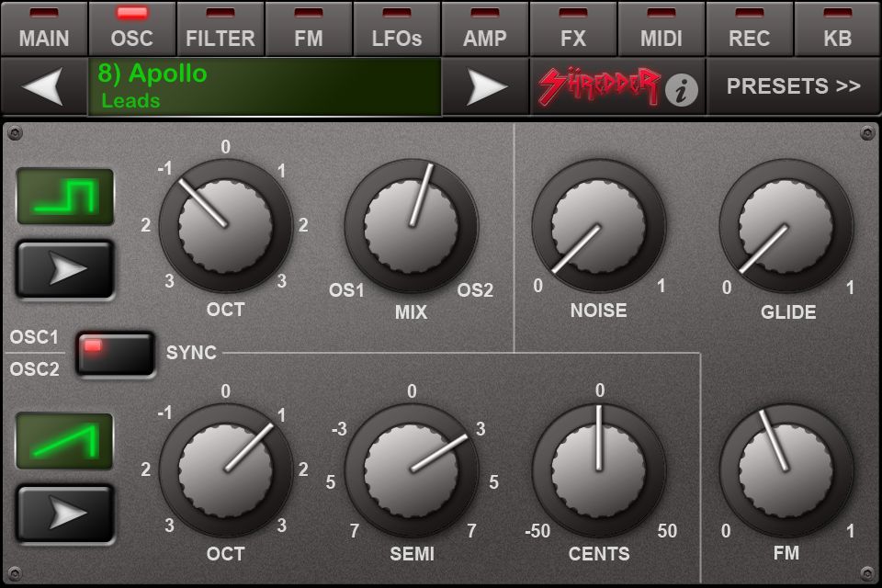Click the OSC1 label

pos(34,337)
